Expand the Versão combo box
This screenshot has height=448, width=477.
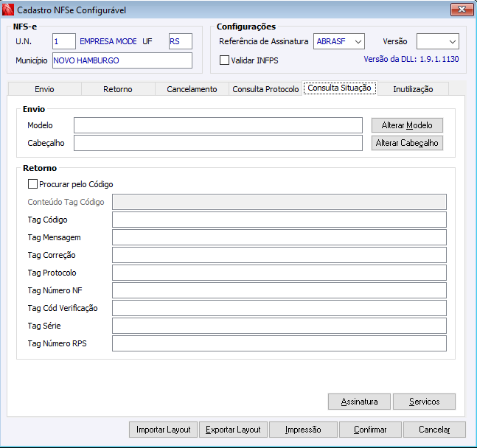[x=437, y=41]
